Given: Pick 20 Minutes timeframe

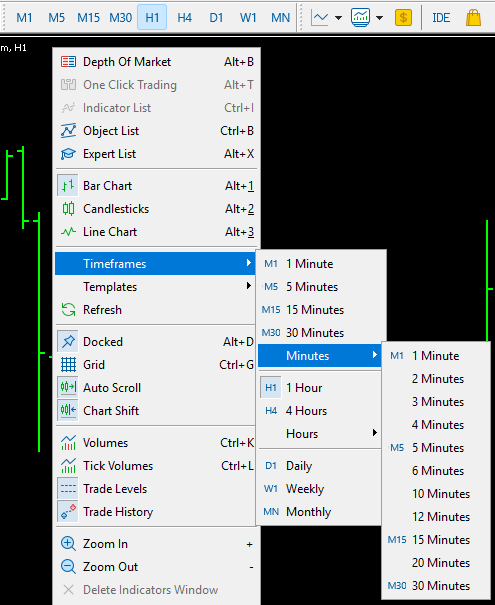Looking at the screenshot, I should [436, 563].
